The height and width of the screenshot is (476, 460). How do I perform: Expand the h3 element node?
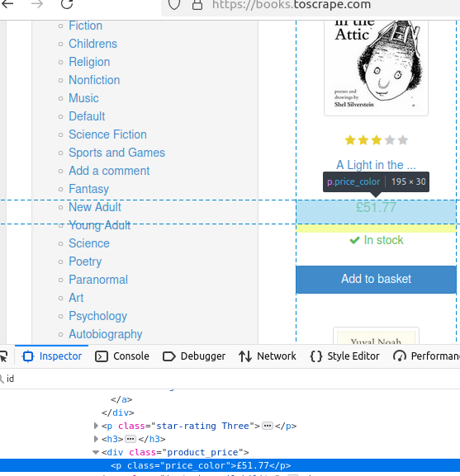(96, 439)
